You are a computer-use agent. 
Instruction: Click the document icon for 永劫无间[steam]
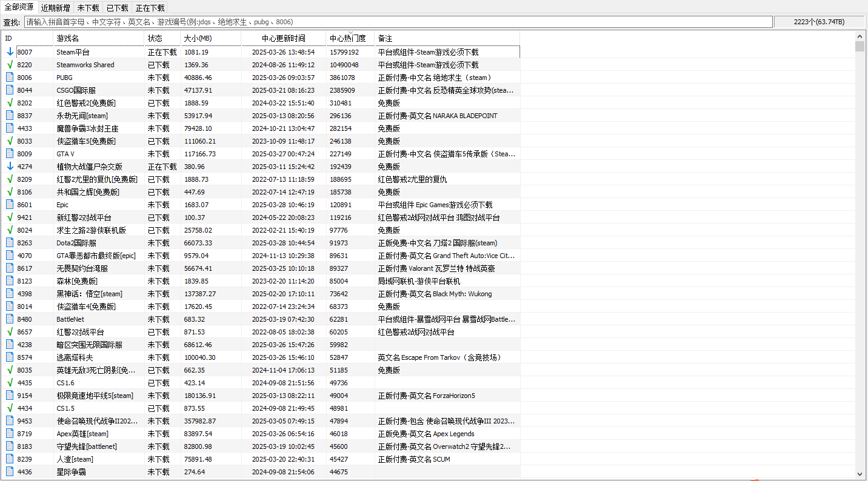[x=10, y=116]
